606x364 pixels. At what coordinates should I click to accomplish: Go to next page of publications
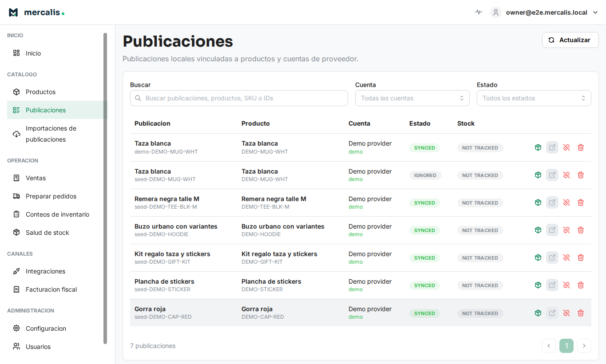click(584, 346)
